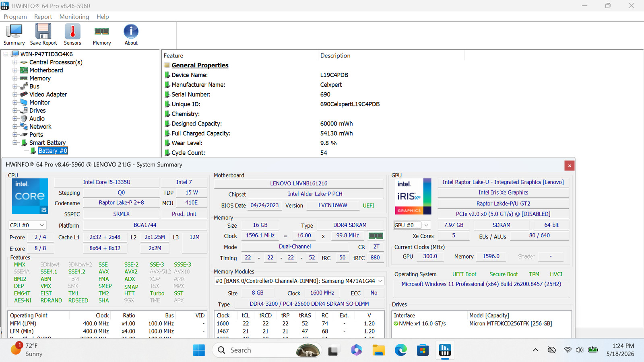The image size is (644, 362).
Task: Click the LENOVO LNVNB161216 motherboard field
Action: pos(299,183)
